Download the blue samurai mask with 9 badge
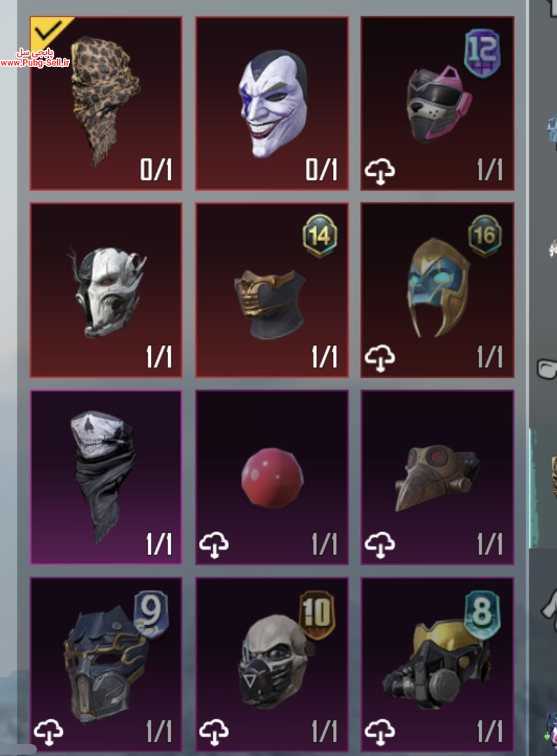The image size is (557, 756). pos(49,732)
